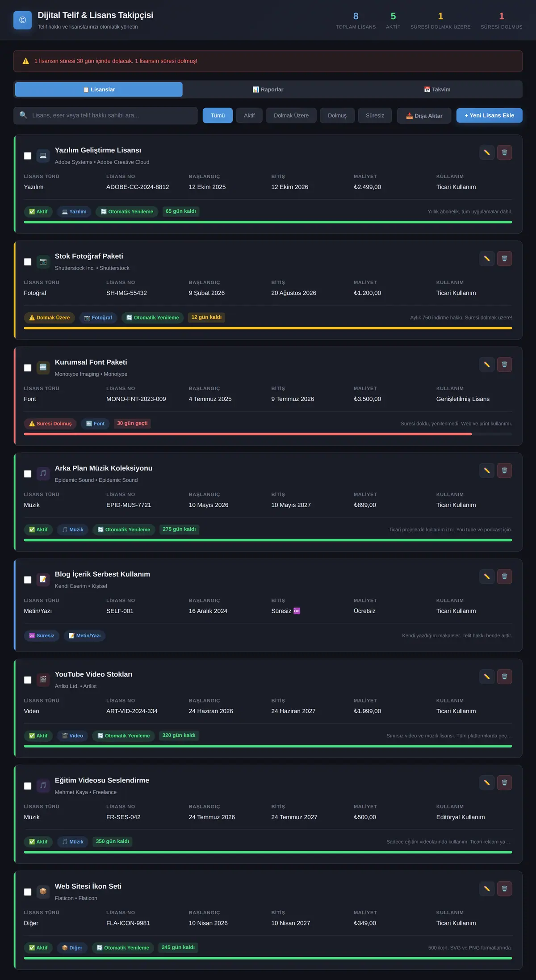This screenshot has width=536, height=980.
Task: Delete the Eğitim Videosu Seslendirme license
Action: (x=504, y=782)
